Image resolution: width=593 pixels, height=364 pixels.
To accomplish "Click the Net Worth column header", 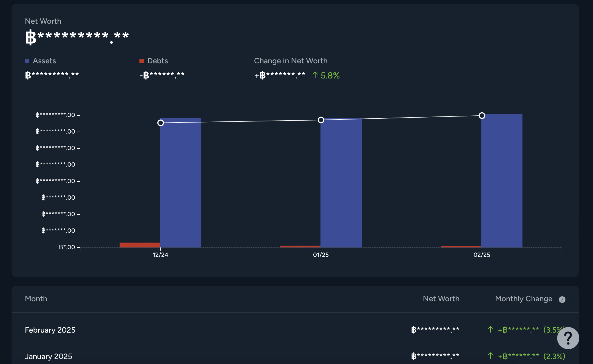I will pyautogui.click(x=441, y=299).
